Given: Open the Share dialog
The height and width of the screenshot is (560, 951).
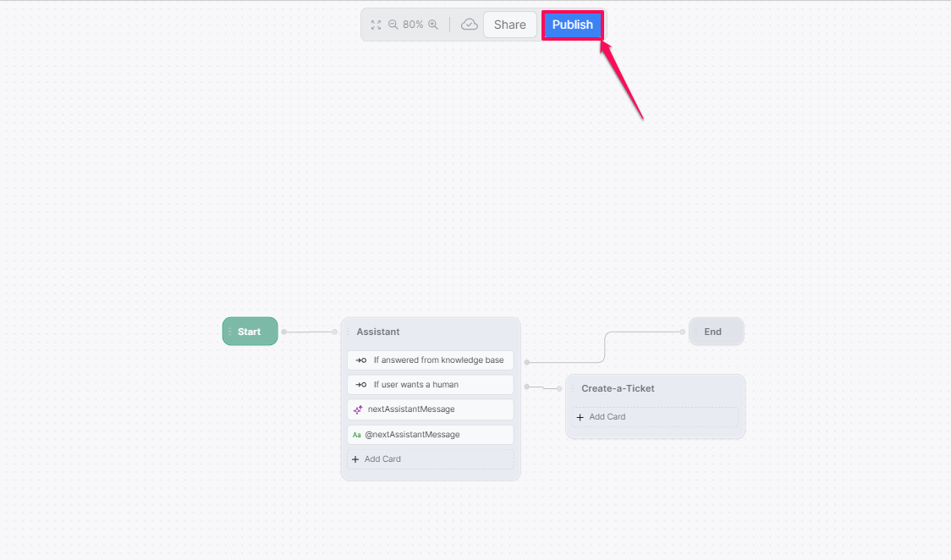Looking at the screenshot, I should coord(509,25).
